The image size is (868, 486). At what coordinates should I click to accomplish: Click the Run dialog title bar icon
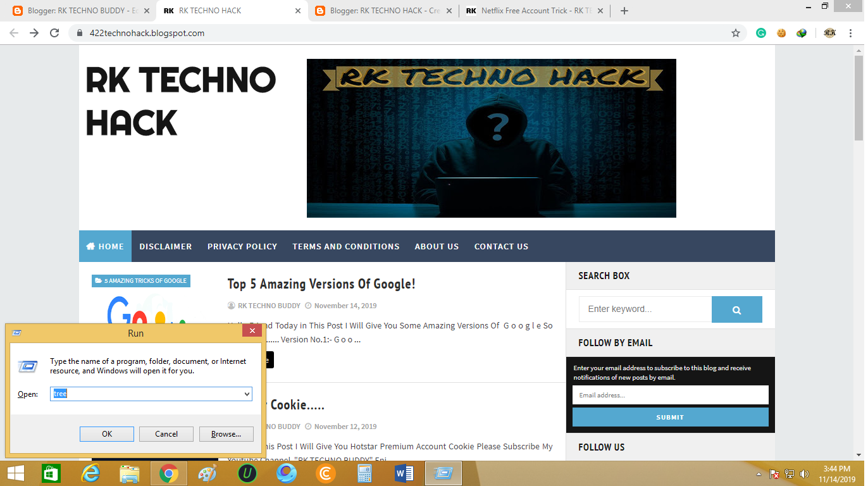click(x=16, y=333)
